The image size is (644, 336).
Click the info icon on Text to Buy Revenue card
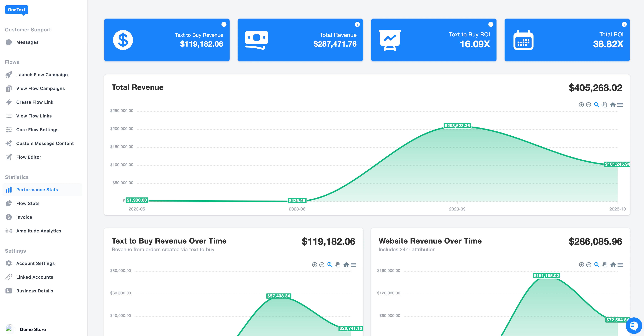coord(224,24)
